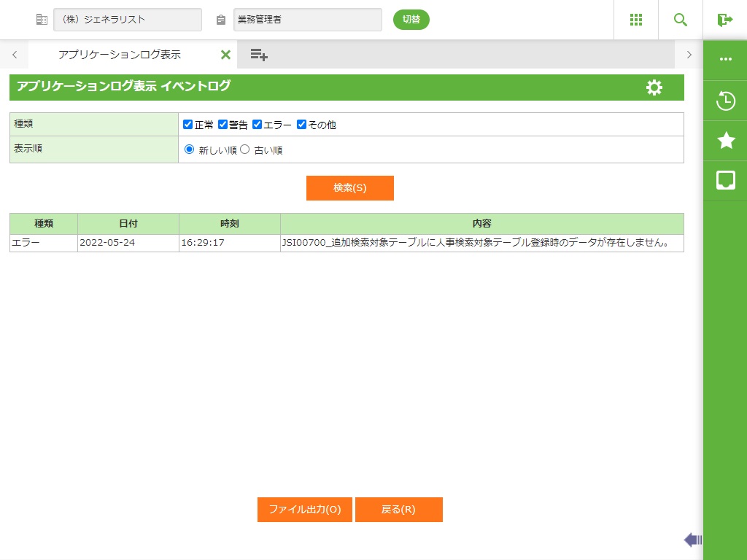The image size is (747, 560).
Task: Click the logout door icon
Action: 724,20
